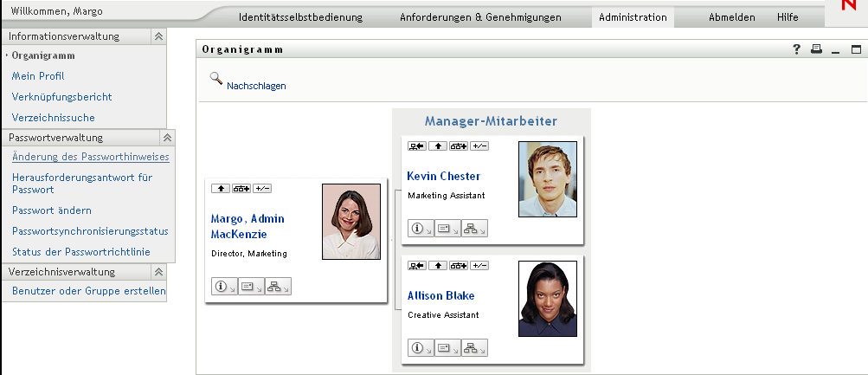Image resolution: width=868 pixels, height=375 pixels.
Task: Collapse the Informationsverwaltung section
Action: pos(159,36)
